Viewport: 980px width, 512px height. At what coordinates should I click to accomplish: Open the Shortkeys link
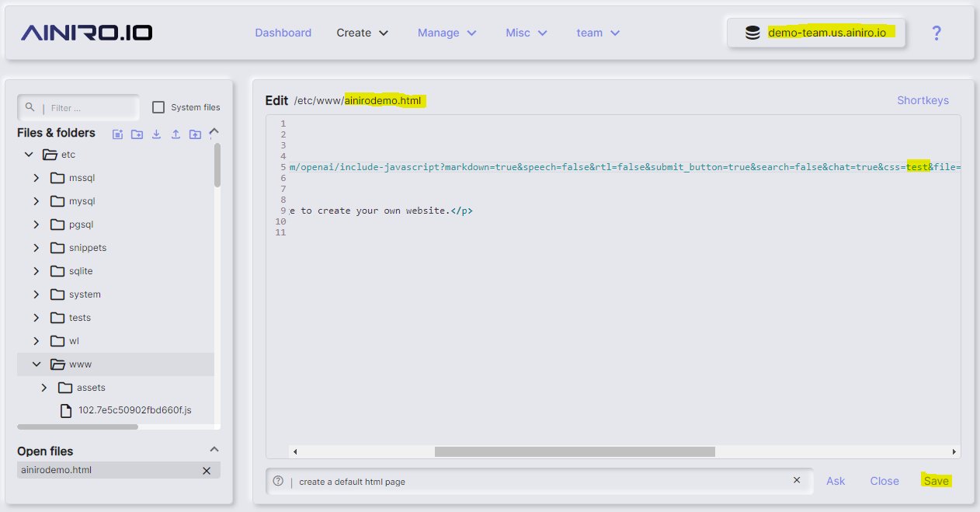tap(923, 100)
